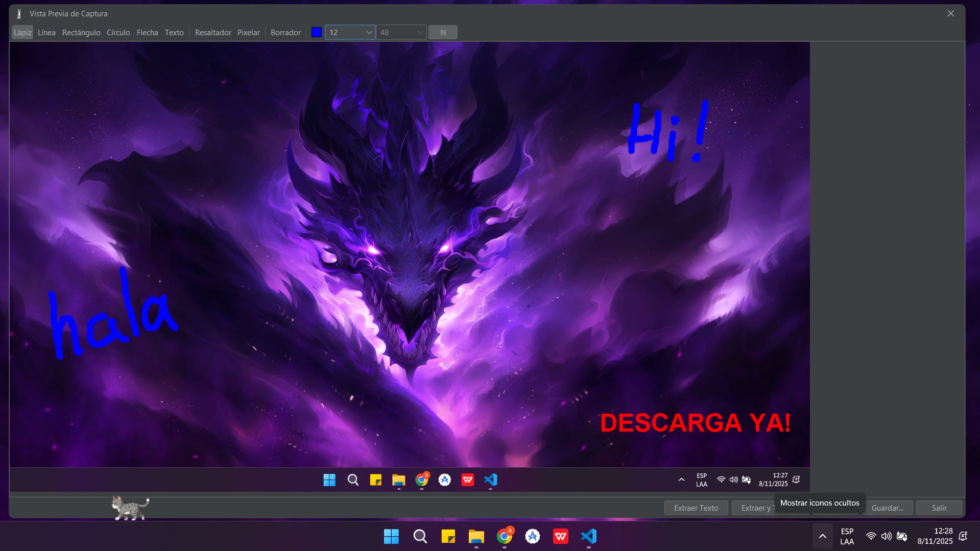Toggle the N bold text button
Image resolution: width=980 pixels, height=551 pixels.
443,33
